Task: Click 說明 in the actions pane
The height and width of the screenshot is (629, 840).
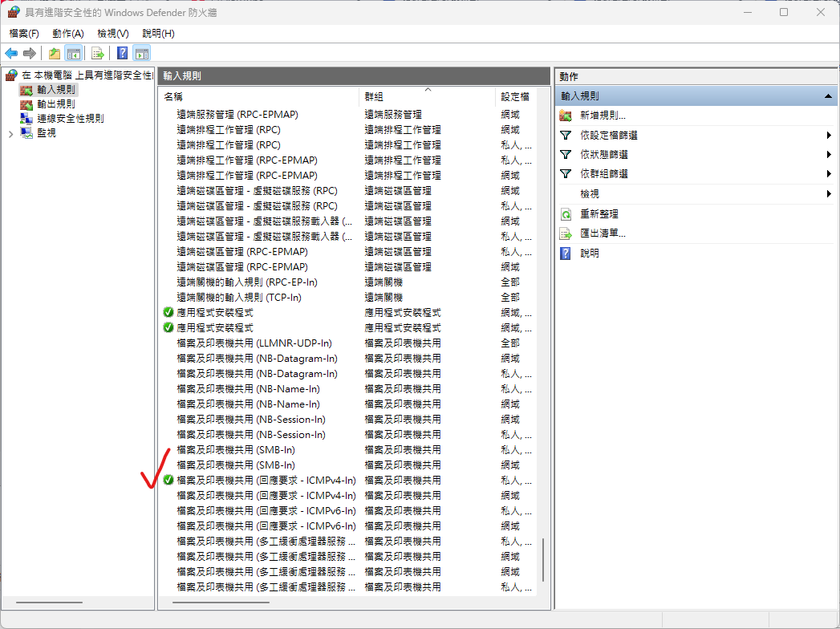Action: (590, 253)
